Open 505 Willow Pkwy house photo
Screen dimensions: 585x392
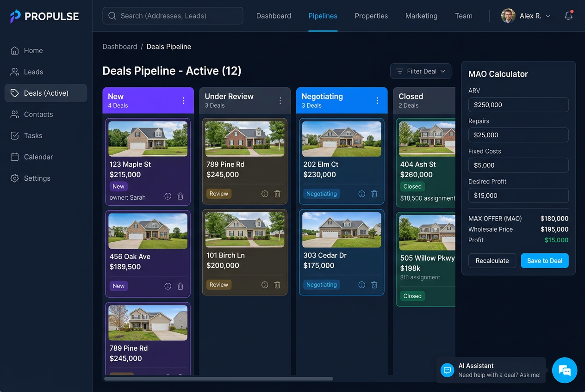coord(427,233)
